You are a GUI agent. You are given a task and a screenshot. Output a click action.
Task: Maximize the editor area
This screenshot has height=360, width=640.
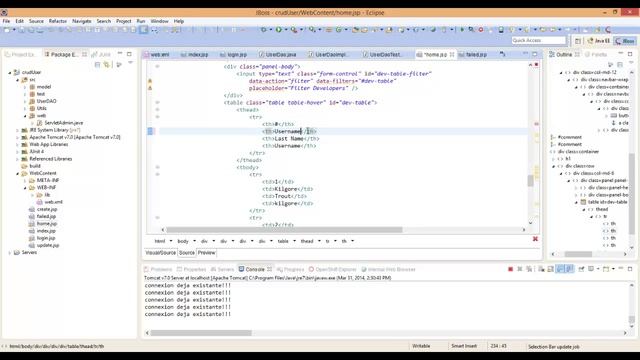(535, 54)
